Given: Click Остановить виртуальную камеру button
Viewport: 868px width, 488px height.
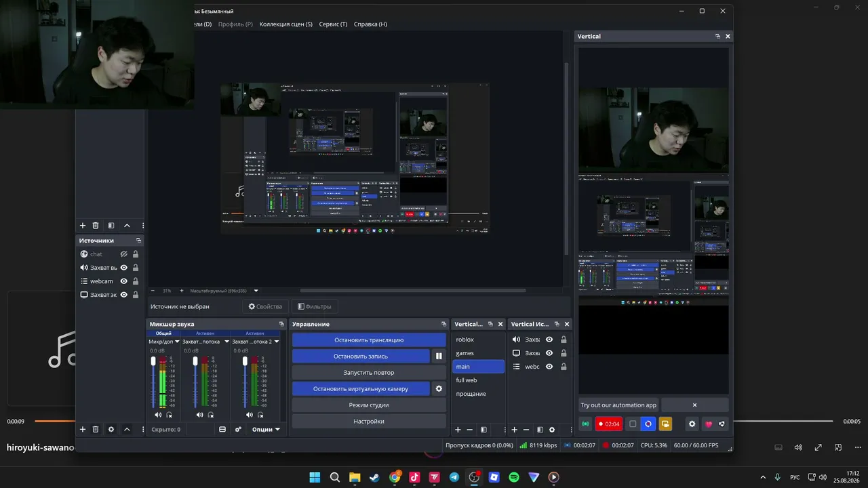Looking at the screenshot, I should click(361, 388).
